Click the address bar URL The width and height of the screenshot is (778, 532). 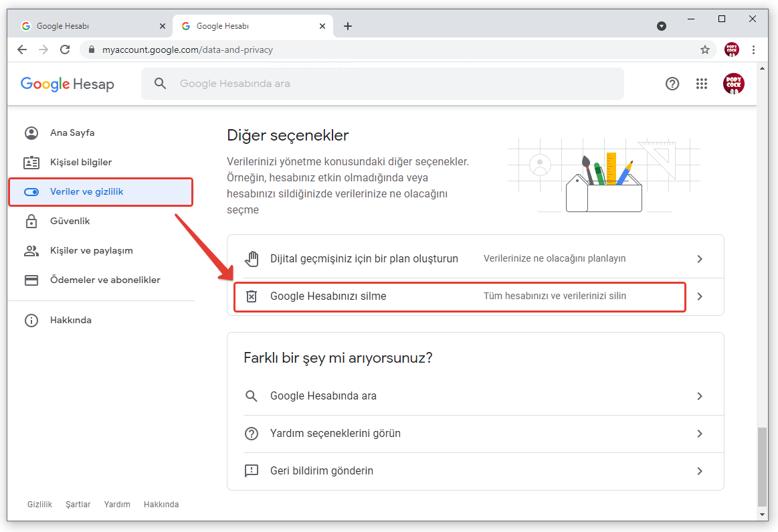(187, 50)
